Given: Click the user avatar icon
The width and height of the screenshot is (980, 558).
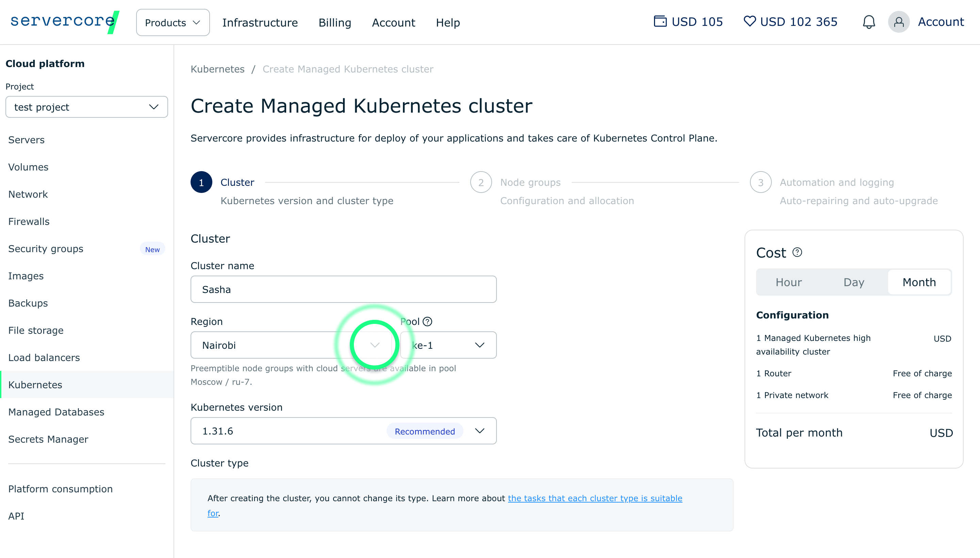Looking at the screenshot, I should [x=899, y=22].
